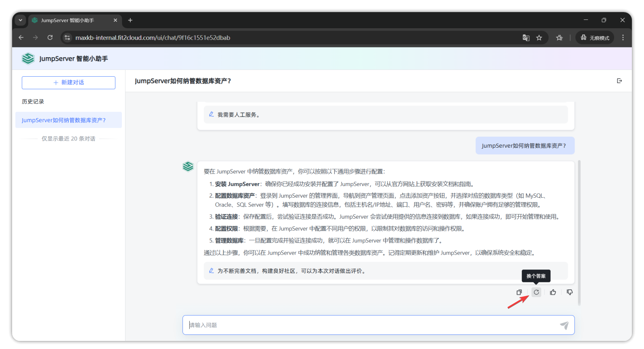Click pencil icon beside 为不断完善文档 suggestion
Image resolution: width=644 pixels, height=349 pixels.
coord(211,271)
